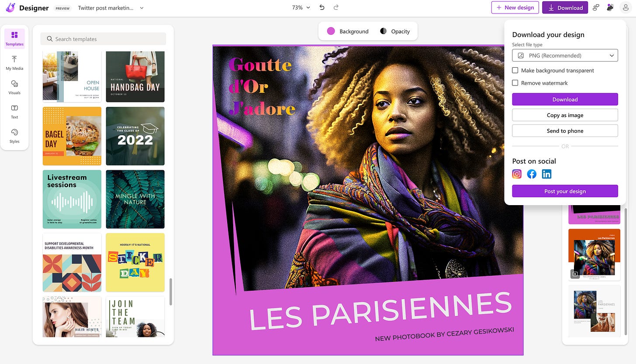Post to Facebook via its icon
The width and height of the screenshot is (636, 364).
point(532,174)
